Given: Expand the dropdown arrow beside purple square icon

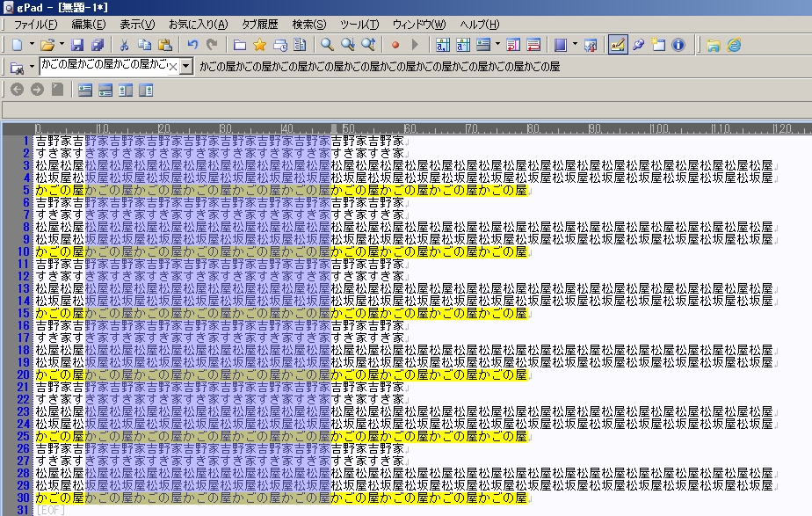Looking at the screenshot, I should coord(575,45).
